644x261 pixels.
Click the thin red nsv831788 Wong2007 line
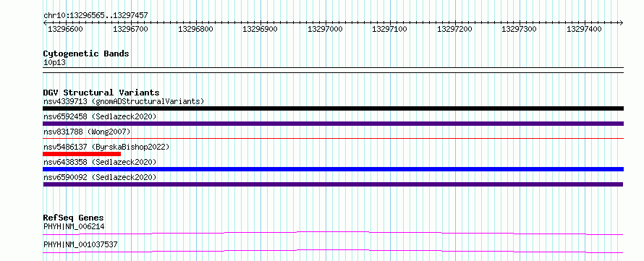(x=333, y=139)
